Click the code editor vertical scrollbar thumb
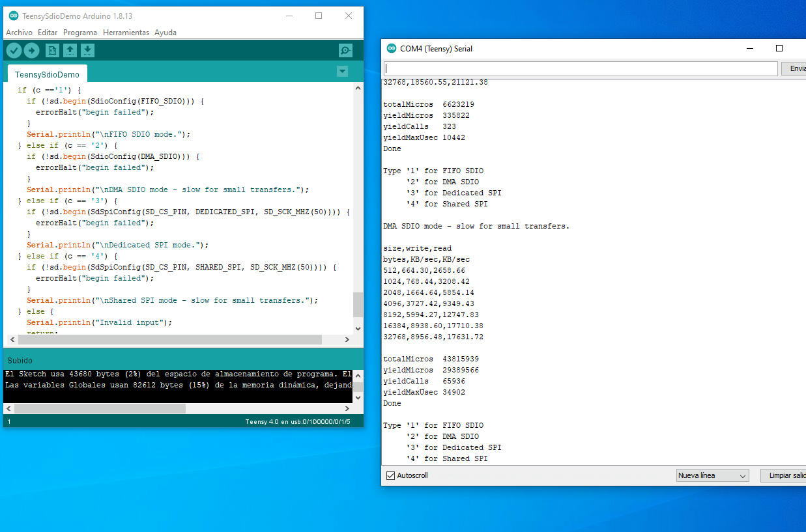The image size is (806, 532). point(358,304)
